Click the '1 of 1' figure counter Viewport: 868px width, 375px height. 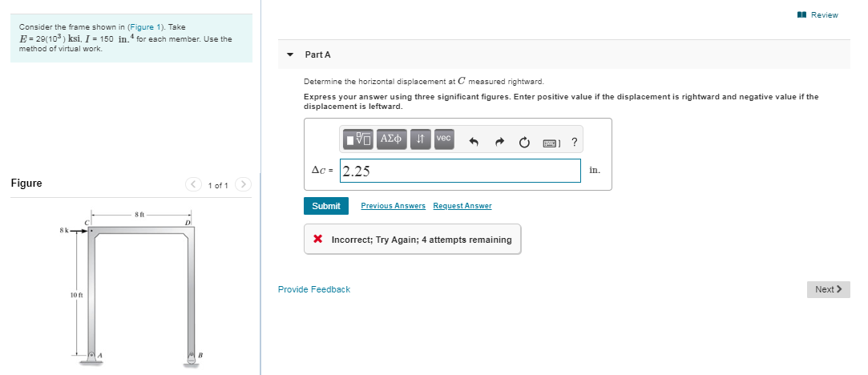click(x=218, y=185)
